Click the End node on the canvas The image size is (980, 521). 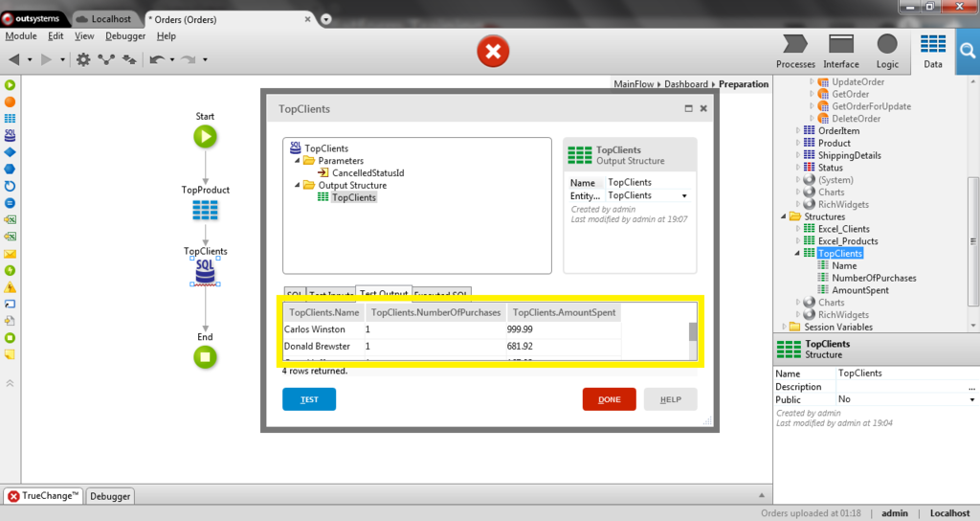[205, 357]
